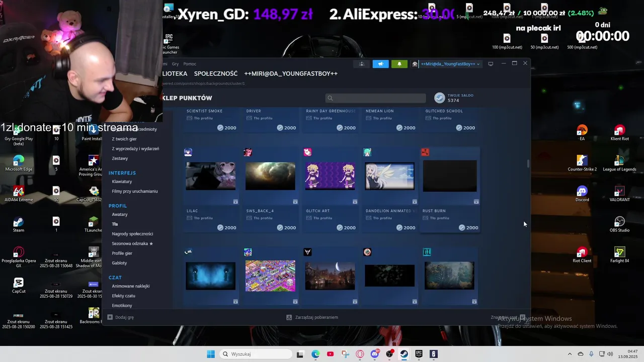Select the SWS_BACK_4 background thumbnail

pyautogui.click(x=270, y=176)
